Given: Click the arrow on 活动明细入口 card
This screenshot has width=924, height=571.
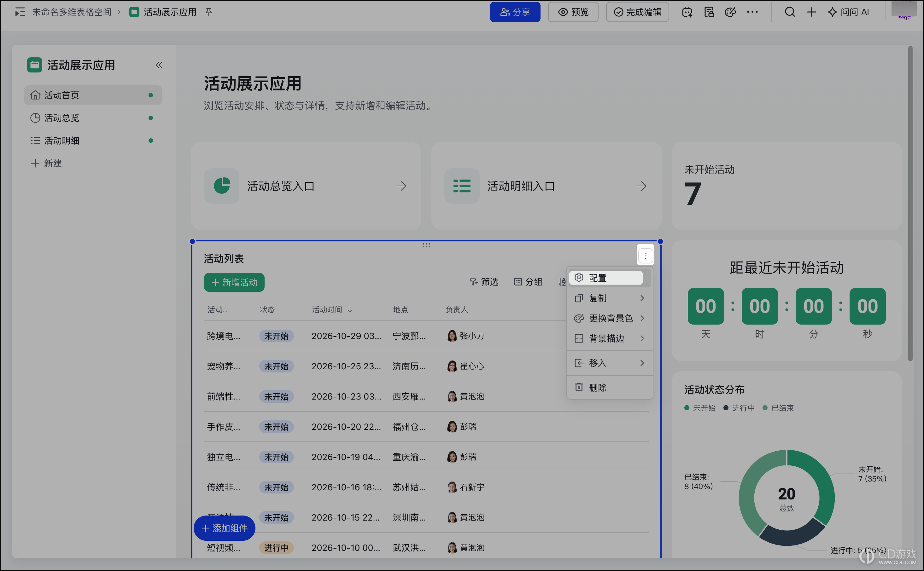Looking at the screenshot, I should 641,186.
